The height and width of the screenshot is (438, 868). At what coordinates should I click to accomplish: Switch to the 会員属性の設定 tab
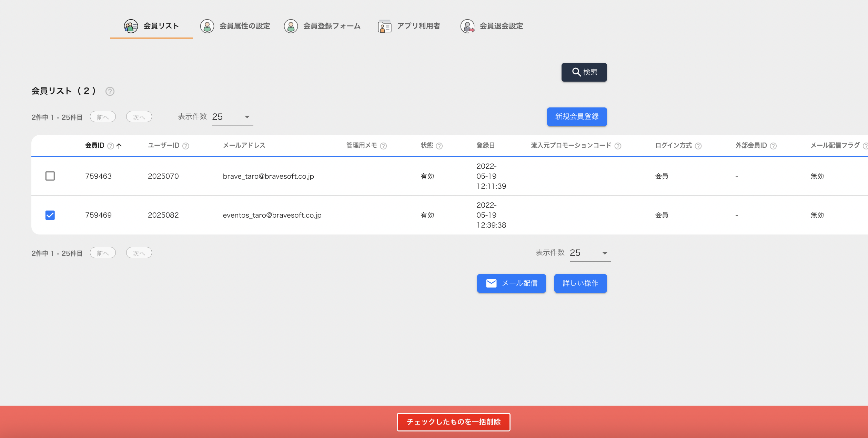tap(235, 26)
